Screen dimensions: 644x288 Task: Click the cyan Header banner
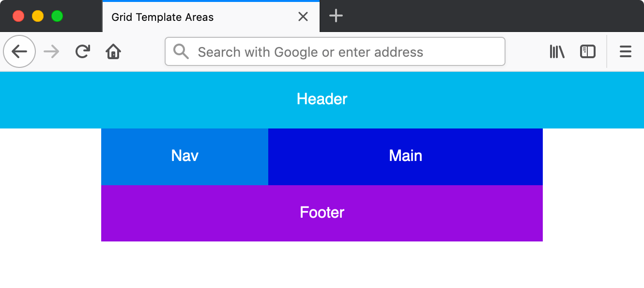point(322,99)
